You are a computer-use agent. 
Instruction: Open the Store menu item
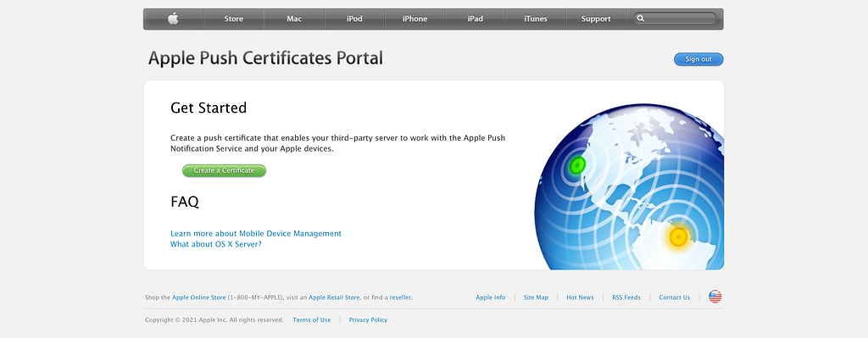tap(234, 19)
